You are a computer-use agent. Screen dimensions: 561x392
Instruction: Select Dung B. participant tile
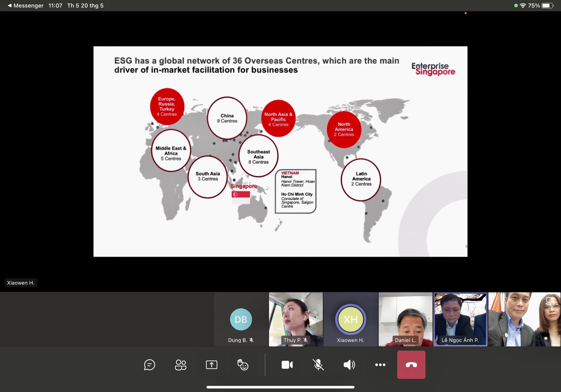tap(241, 319)
